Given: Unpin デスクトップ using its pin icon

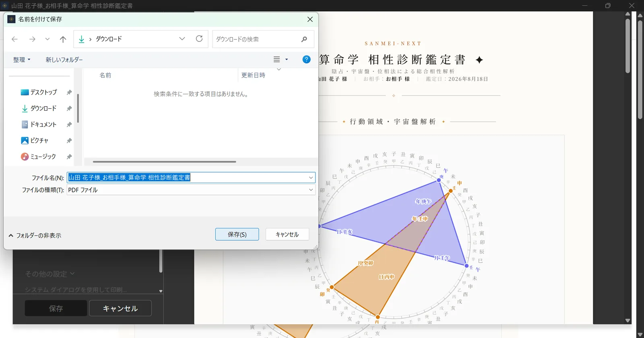Looking at the screenshot, I should pos(69,92).
